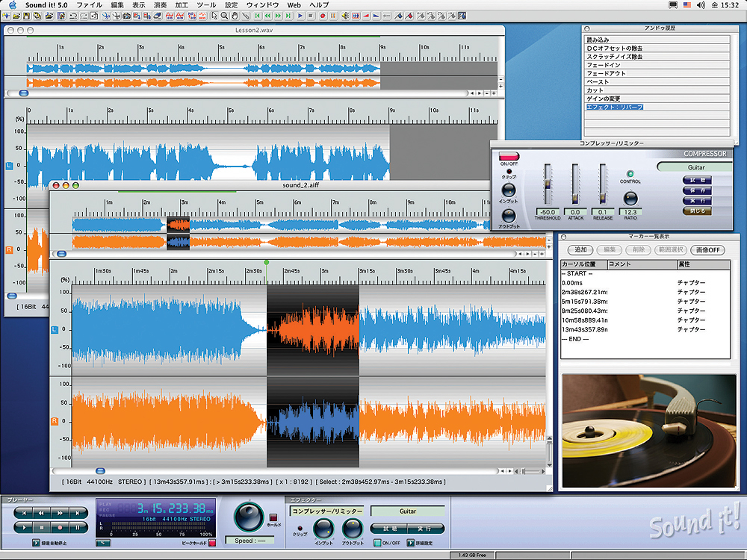Click the red fade-in ramp toolbar icon

[x=366, y=16]
